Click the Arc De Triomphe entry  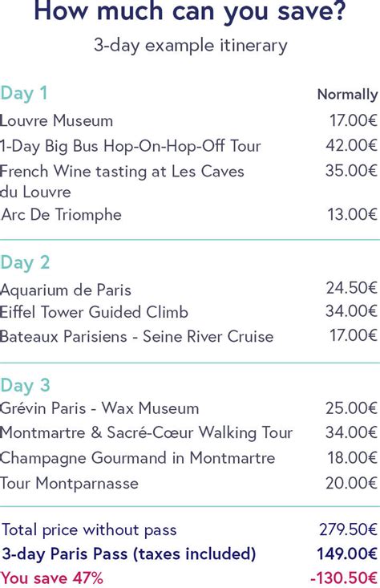pos(61,214)
